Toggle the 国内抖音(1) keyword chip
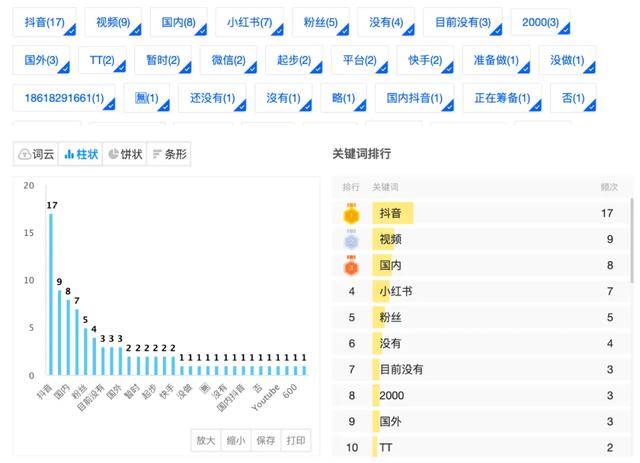640x463 pixels. pos(415,98)
